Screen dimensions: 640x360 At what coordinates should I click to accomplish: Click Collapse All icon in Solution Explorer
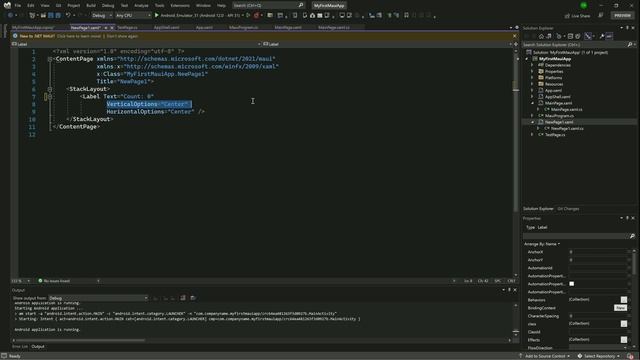click(570, 36)
